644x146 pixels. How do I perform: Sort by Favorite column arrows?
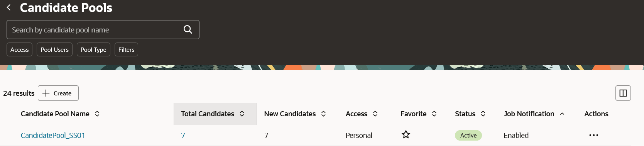tap(434, 114)
